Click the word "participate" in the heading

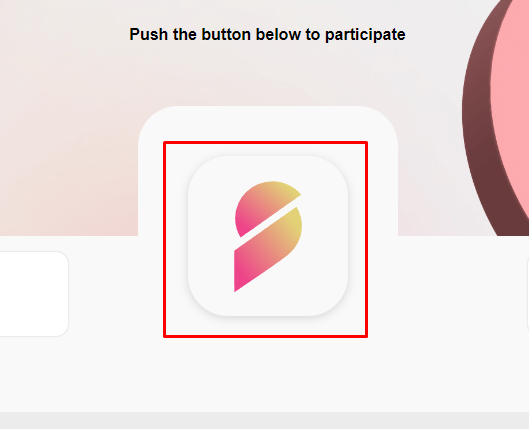365,35
